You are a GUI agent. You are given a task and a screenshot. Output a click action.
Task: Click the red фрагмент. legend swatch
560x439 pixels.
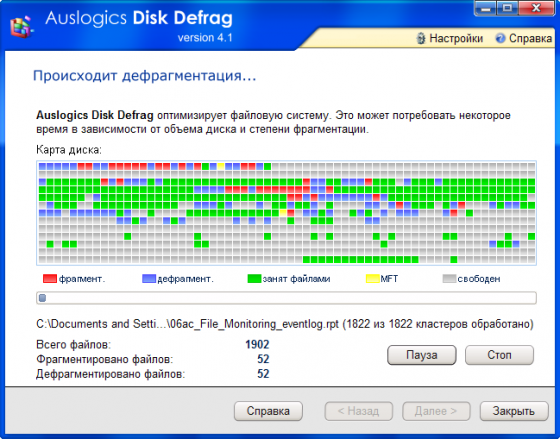click(50, 279)
